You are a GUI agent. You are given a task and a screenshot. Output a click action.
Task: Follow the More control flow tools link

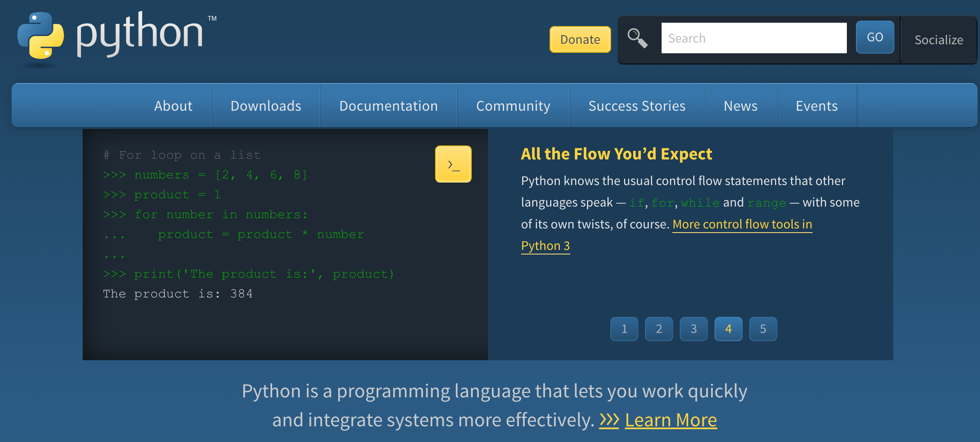point(742,224)
